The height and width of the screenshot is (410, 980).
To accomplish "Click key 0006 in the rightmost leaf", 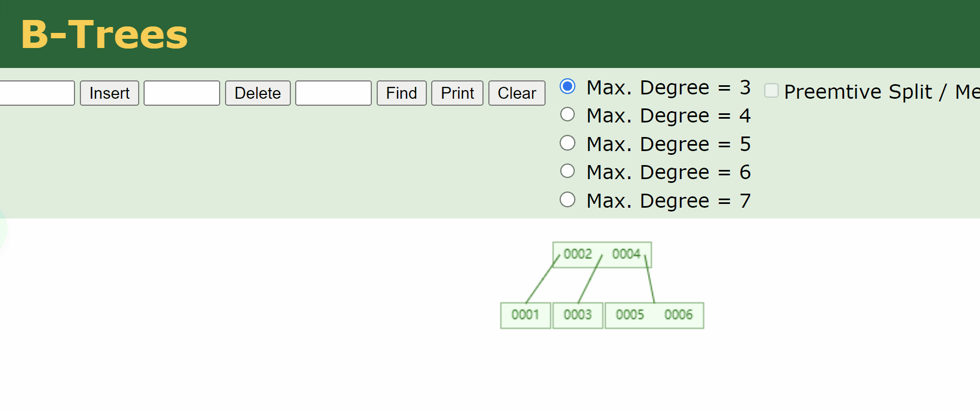I will (678, 315).
